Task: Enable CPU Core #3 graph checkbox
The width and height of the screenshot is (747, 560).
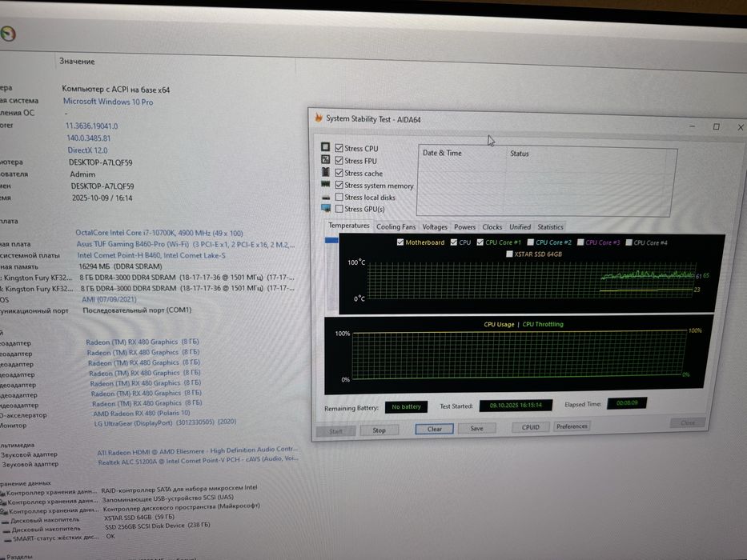Action: 580,242
